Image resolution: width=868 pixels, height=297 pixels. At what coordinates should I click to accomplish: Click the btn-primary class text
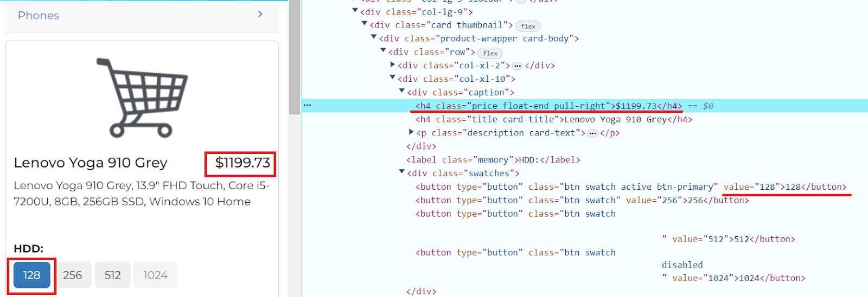coord(687,187)
